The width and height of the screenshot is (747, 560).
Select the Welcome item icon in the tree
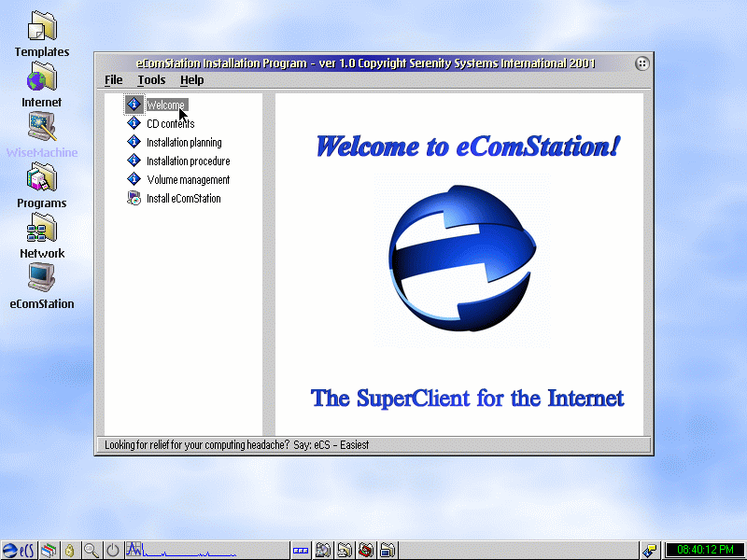coord(134,105)
